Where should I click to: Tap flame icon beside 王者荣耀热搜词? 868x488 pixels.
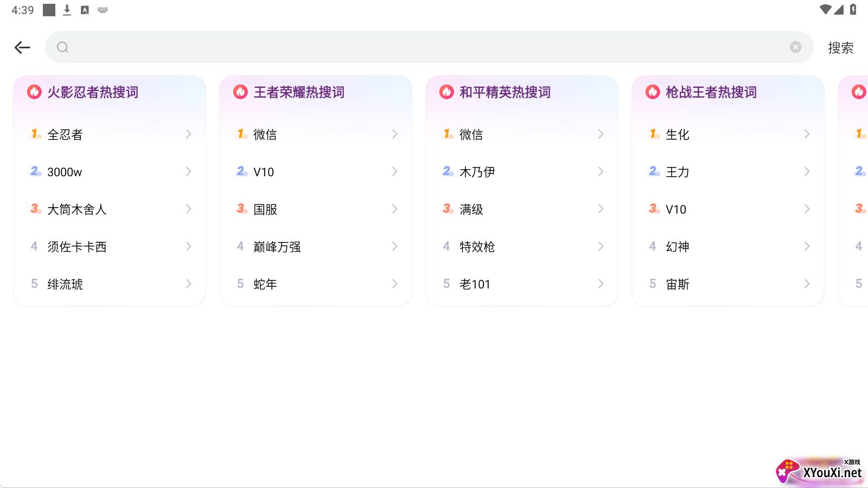point(240,92)
